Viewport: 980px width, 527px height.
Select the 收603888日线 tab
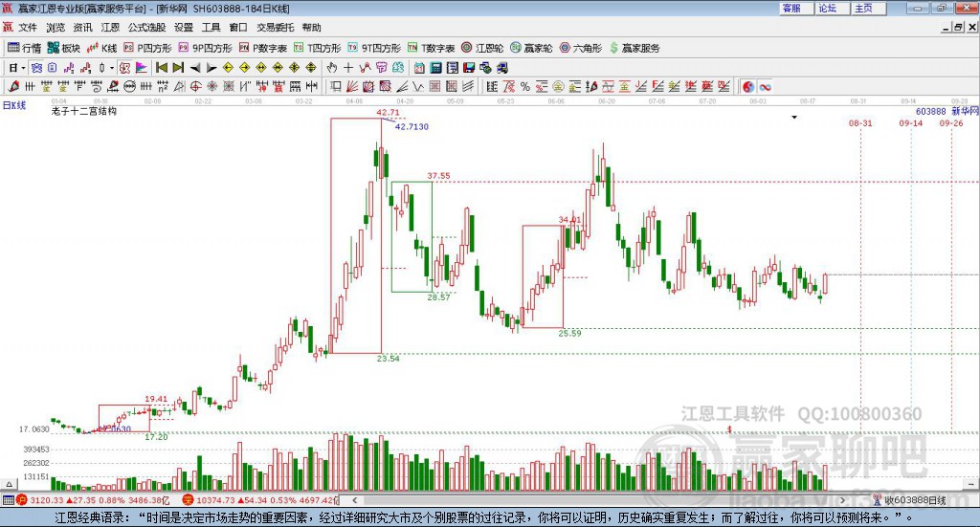pyautogui.click(x=910, y=500)
